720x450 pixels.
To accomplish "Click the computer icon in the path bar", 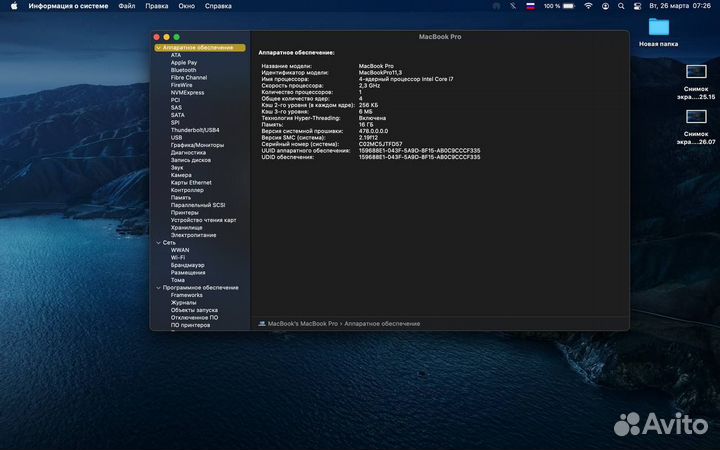I will [262, 323].
